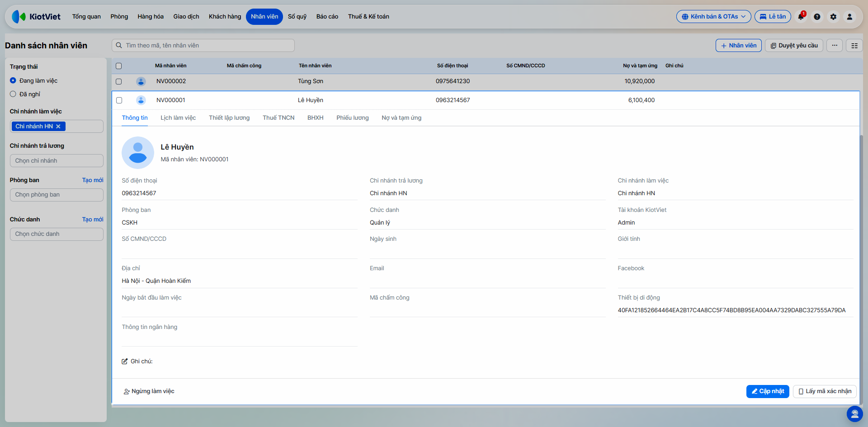This screenshot has height=427, width=868.
Task: Switch to the Thiết lập lương tab
Action: pos(229,118)
